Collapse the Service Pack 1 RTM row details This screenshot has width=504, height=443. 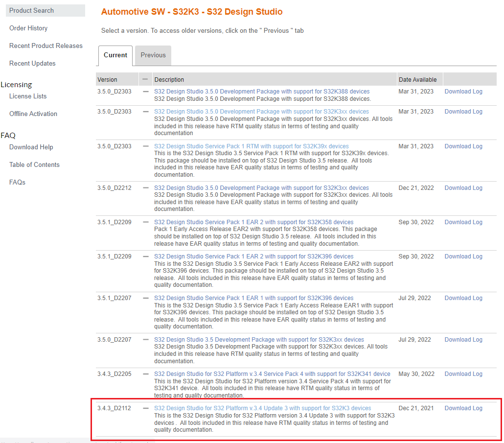145,146
